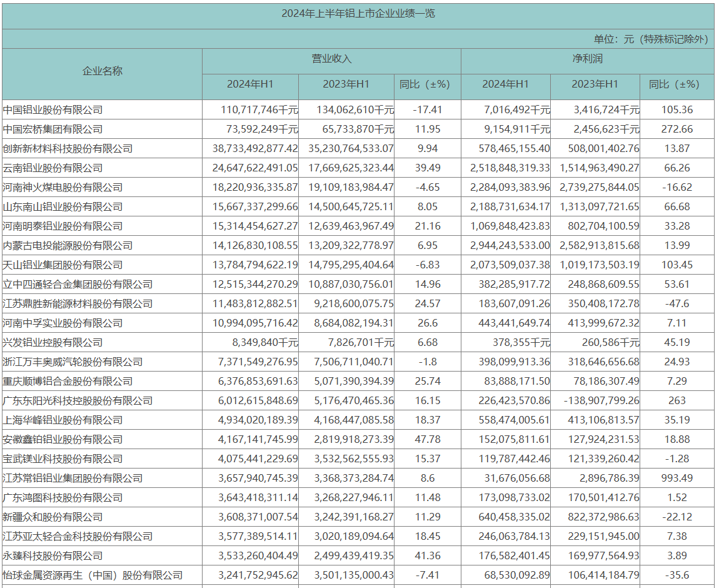Click the net profit cell "2,518,848,319.33"
The height and width of the screenshot is (588, 719).
[x=510, y=168]
